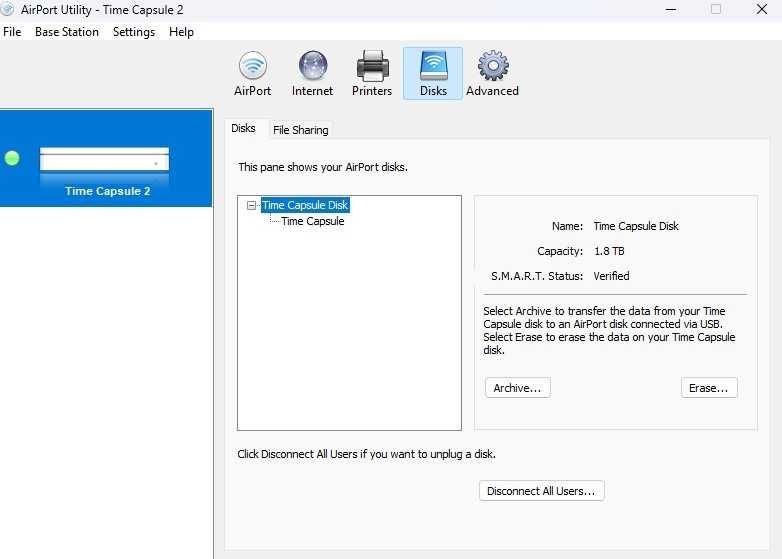The height and width of the screenshot is (559, 782).
Task: Open the Help menu
Action: pyautogui.click(x=181, y=32)
